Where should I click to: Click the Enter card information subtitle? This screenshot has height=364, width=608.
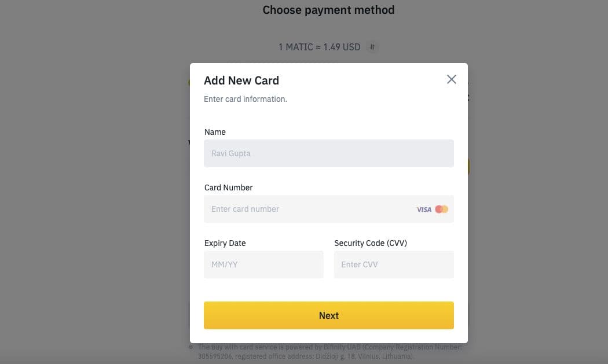click(246, 99)
